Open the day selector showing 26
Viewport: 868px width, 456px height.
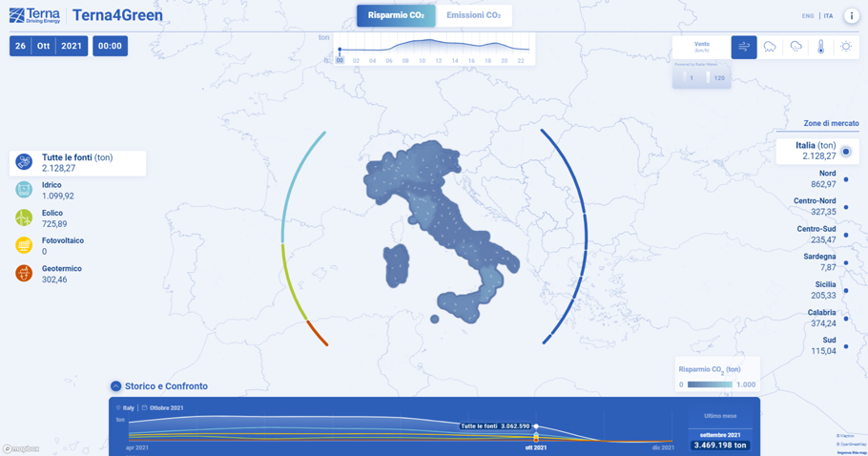(20, 46)
